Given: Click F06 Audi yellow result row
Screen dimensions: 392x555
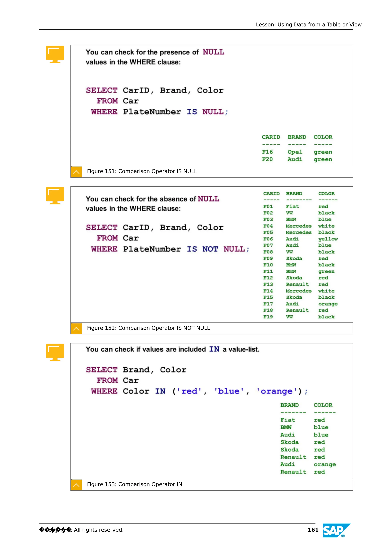Looking at the screenshot, I should coord(300,239).
